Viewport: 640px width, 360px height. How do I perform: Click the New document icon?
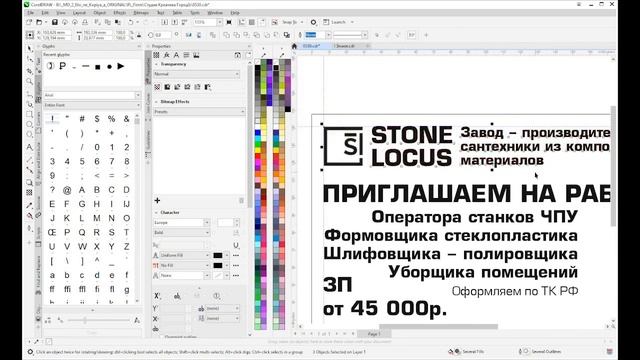(x=29, y=22)
